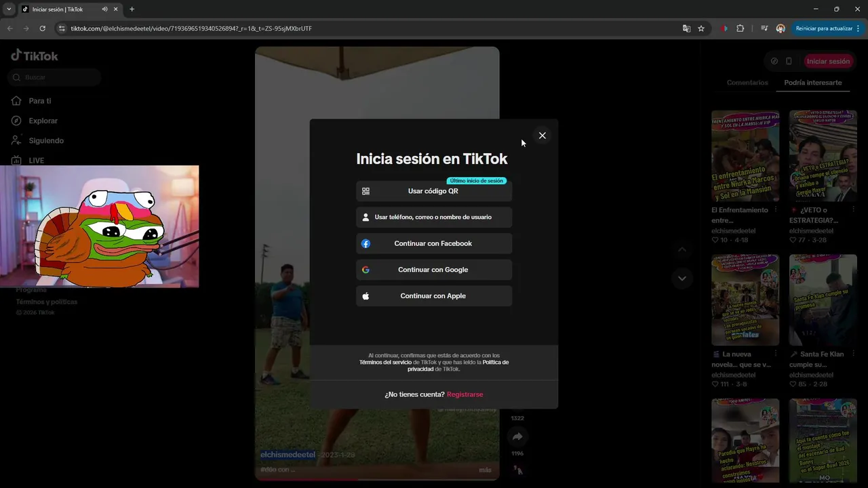868x488 pixels.
Task: Select 'Usar teléfono, correo o nombre de usuario'
Action: click(x=434, y=217)
